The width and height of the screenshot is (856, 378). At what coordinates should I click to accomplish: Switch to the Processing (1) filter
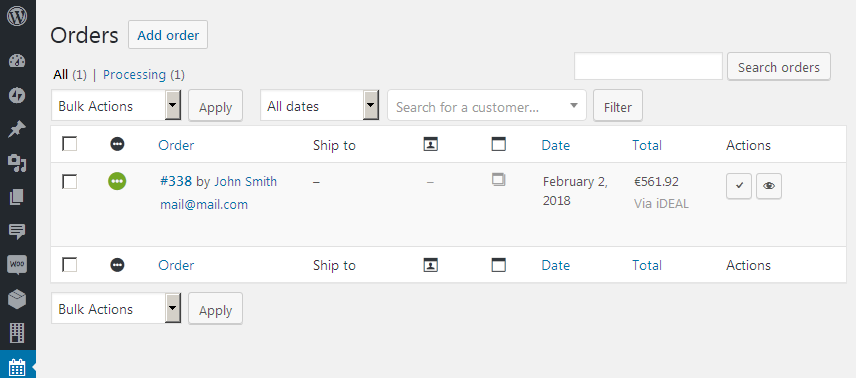(144, 74)
